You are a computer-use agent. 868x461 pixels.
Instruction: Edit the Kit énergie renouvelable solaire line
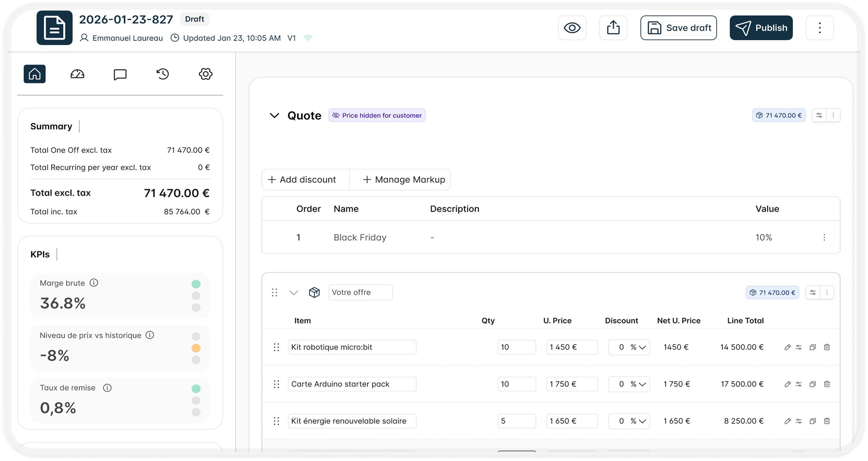(787, 421)
